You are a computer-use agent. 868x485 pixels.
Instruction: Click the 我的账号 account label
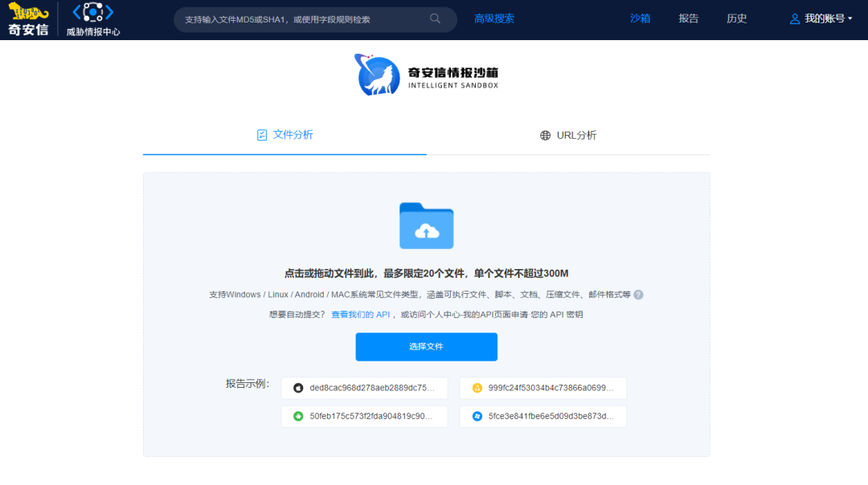coord(825,18)
